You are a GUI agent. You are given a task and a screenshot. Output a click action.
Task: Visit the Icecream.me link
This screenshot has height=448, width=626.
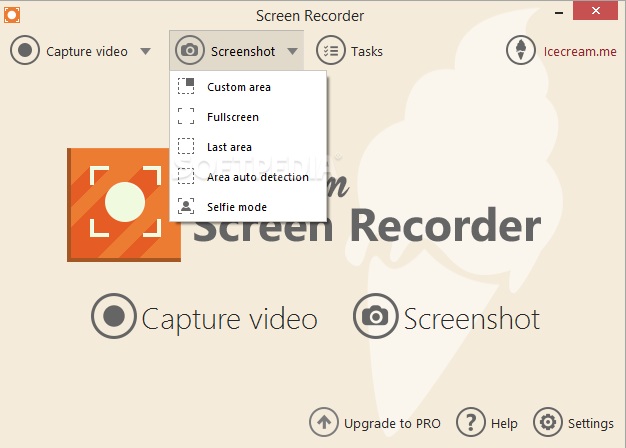(580, 52)
